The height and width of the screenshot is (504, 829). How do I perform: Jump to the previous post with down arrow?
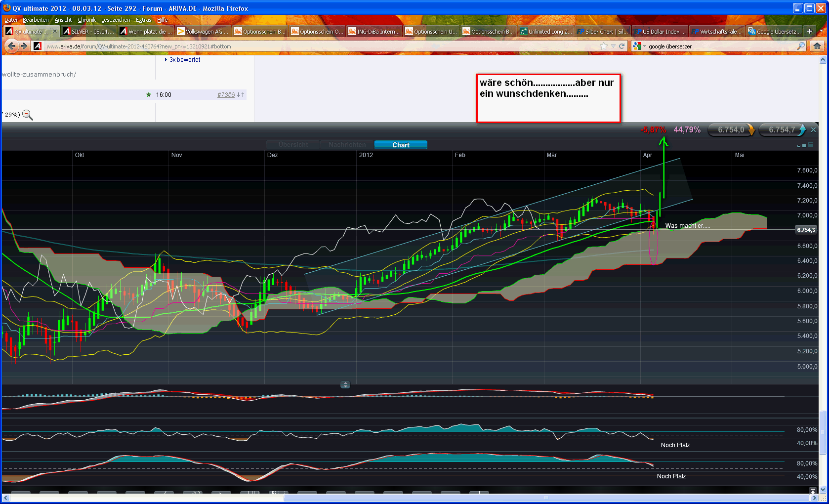point(238,95)
